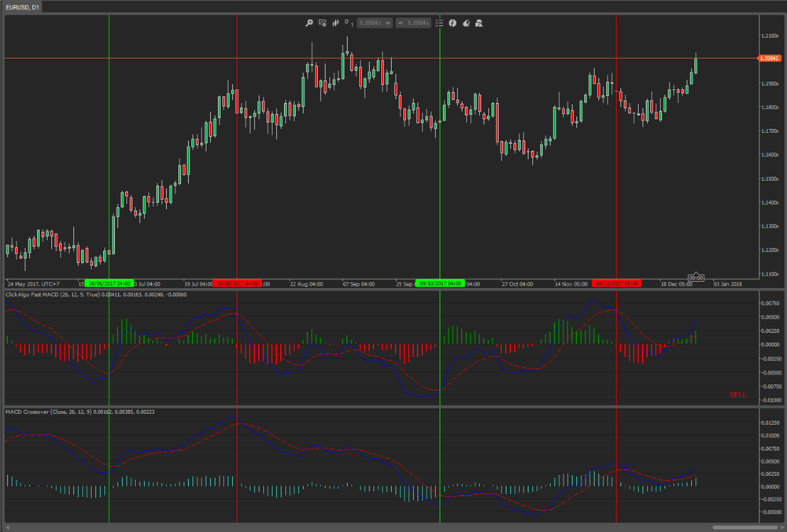787x532 pixels.
Task: Open the timeframe selector to change from D1
Action: pyautogui.click(x=347, y=23)
